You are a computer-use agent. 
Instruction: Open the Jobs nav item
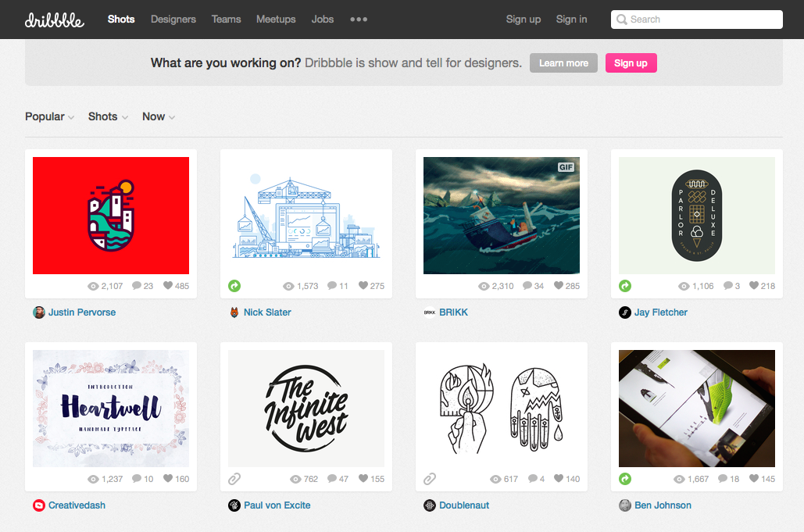[x=323, y=20]
